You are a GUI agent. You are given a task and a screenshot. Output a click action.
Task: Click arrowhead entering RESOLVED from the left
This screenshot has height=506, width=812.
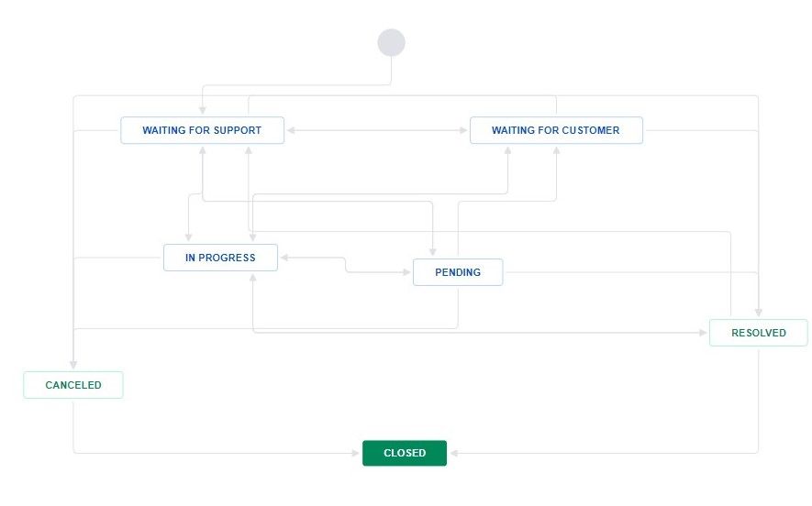(x=703, y=333)
